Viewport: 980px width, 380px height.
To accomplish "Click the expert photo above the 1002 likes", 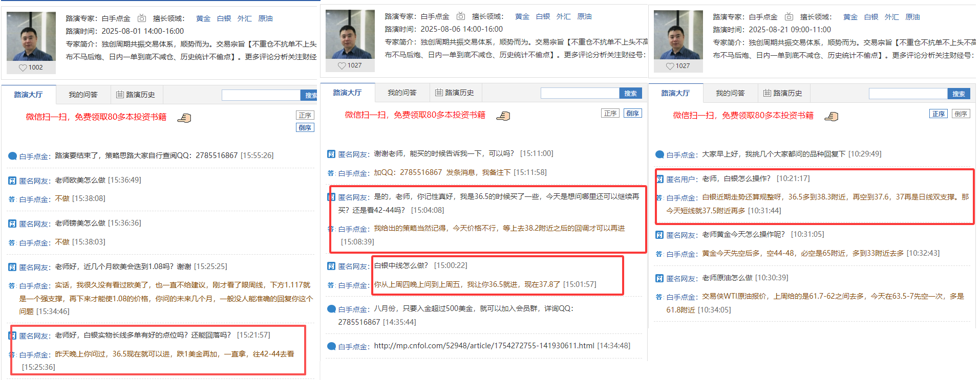I will 31,36.
